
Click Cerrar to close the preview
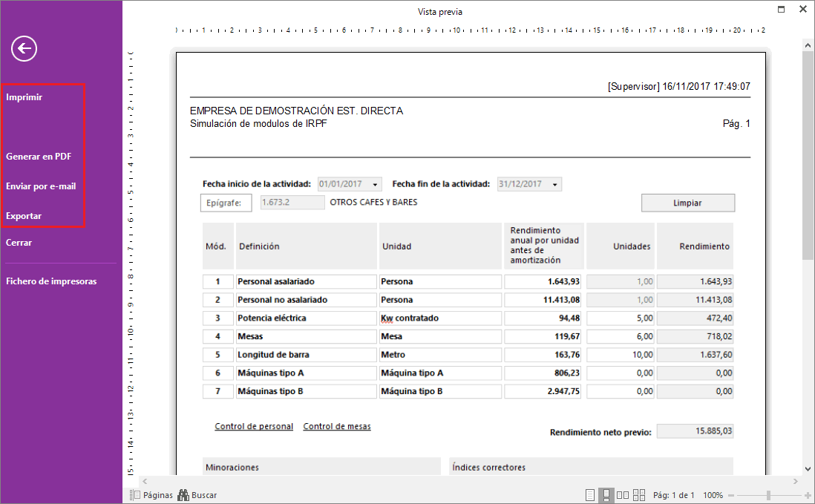pyautogui.click(x=19, y=243)
